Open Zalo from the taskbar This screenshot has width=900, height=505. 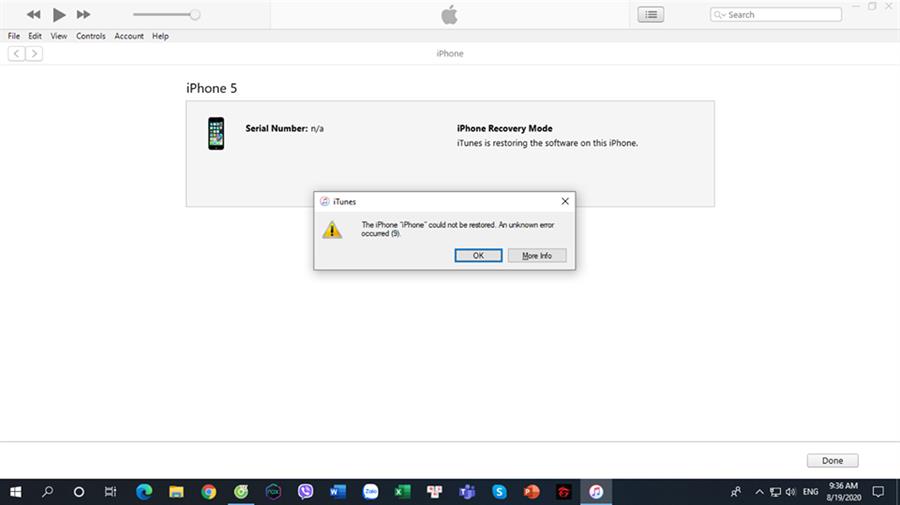[x=370, y=492]
